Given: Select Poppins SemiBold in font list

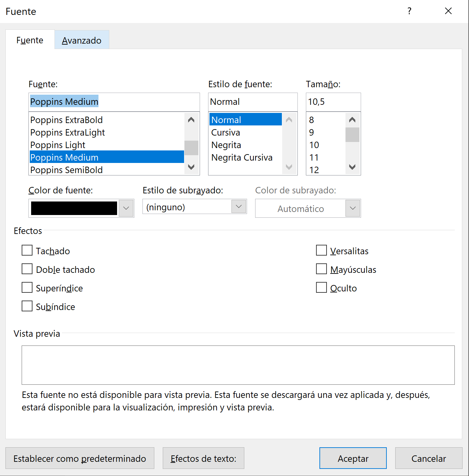Looking at the screenshot, I should [67, 170].
